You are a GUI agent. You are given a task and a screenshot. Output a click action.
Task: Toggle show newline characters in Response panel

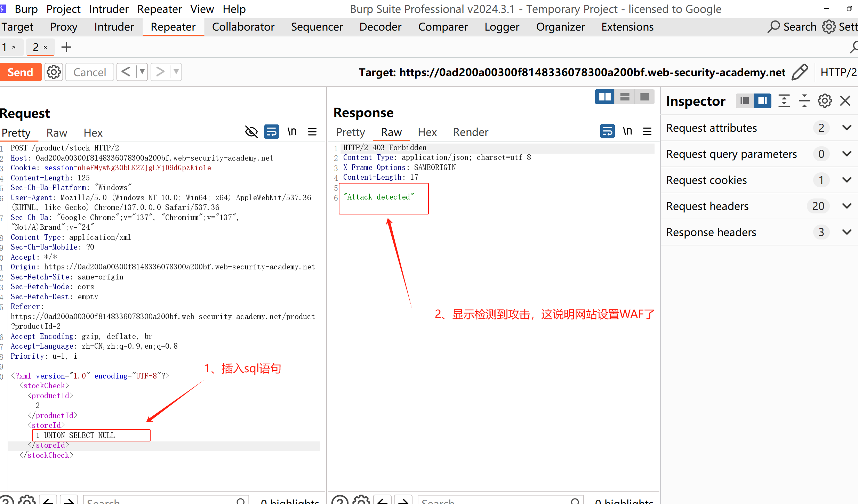[x=627, y=131]
